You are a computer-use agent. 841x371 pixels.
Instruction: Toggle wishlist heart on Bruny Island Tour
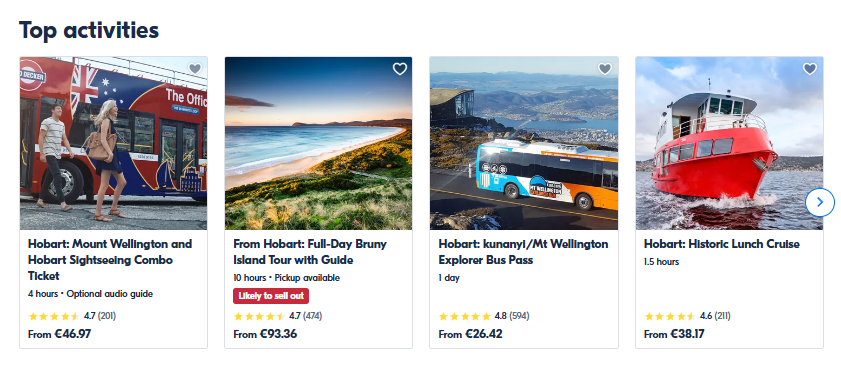click(x=400, y=69)
